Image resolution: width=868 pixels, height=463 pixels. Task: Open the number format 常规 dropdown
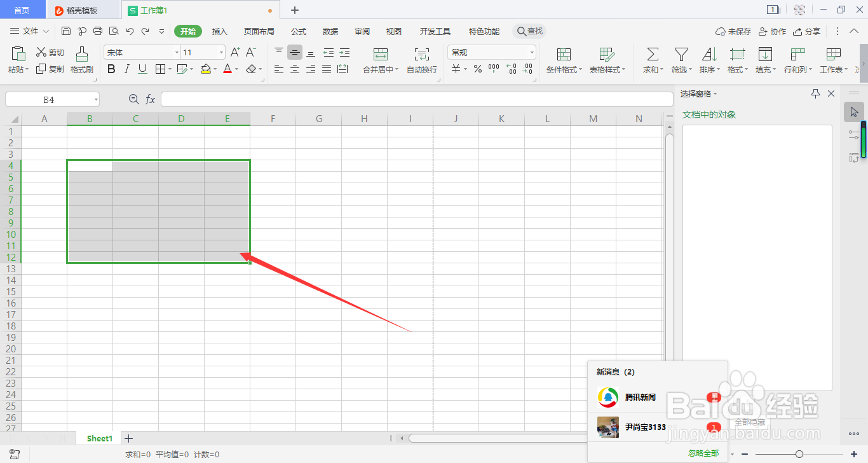coord(532,53)
